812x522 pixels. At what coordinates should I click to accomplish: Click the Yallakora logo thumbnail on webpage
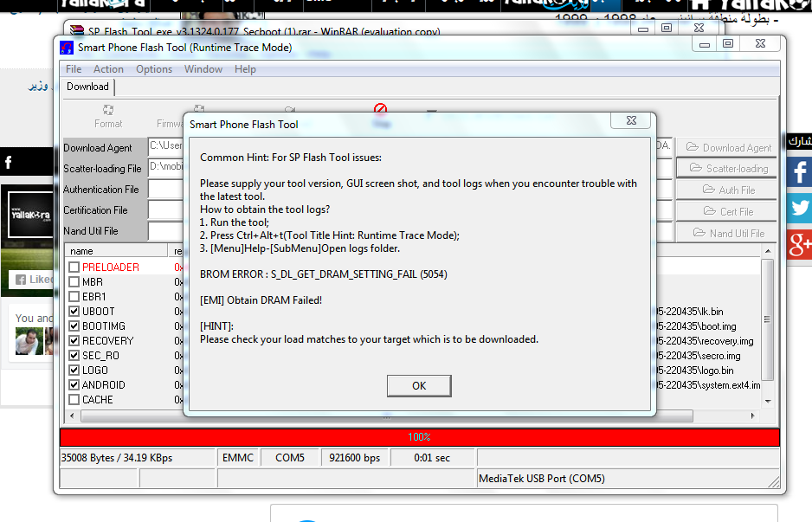30,215
